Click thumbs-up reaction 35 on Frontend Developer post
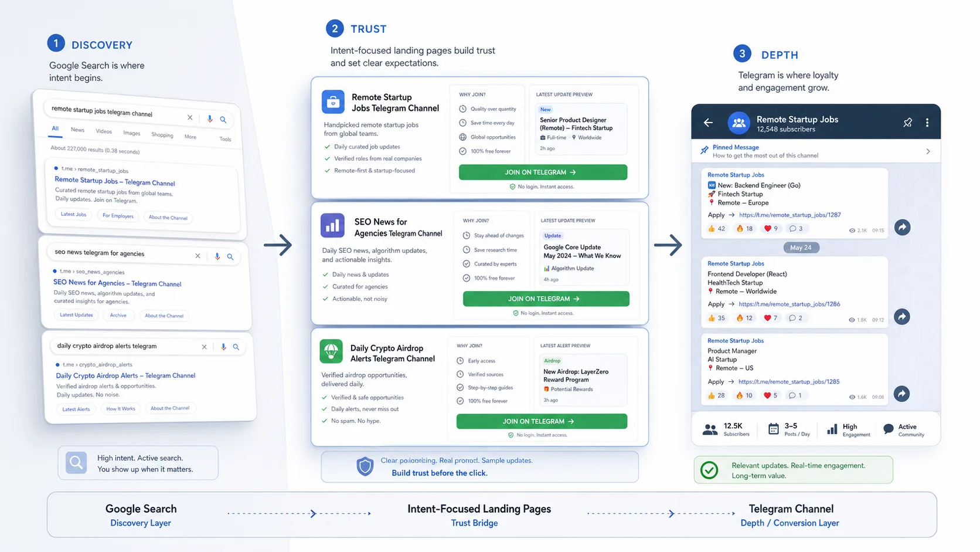This screenshot has width=980, height=552. point(716,318)
